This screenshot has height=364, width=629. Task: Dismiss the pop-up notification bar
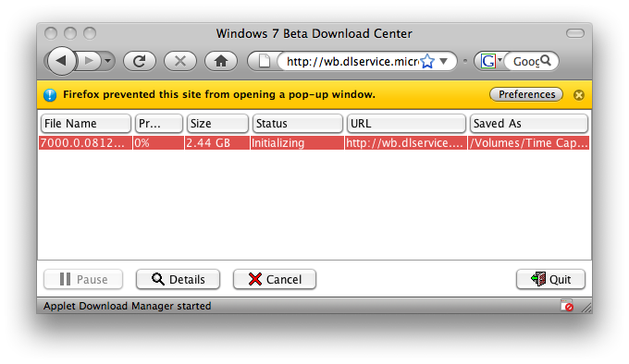[578, 95]
